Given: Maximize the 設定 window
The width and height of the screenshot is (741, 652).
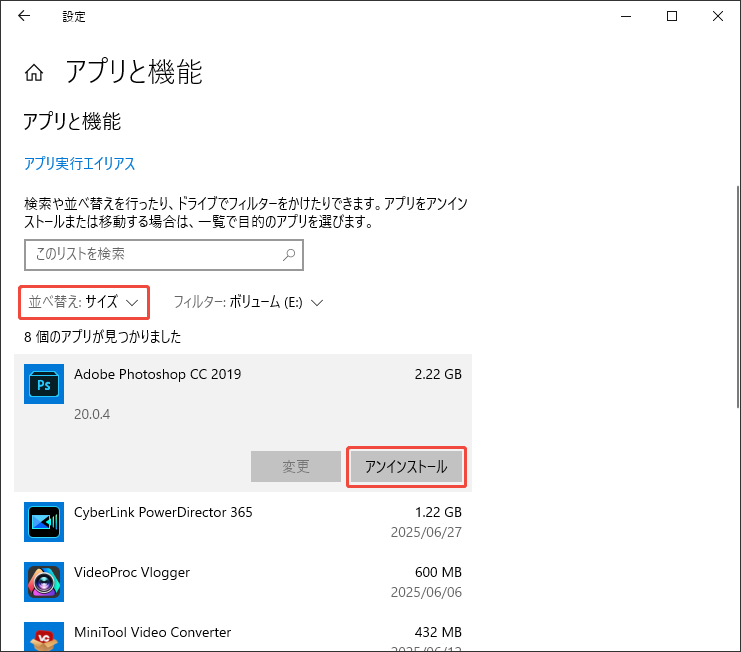Looking at the screenshot, I should click(672, 16).
